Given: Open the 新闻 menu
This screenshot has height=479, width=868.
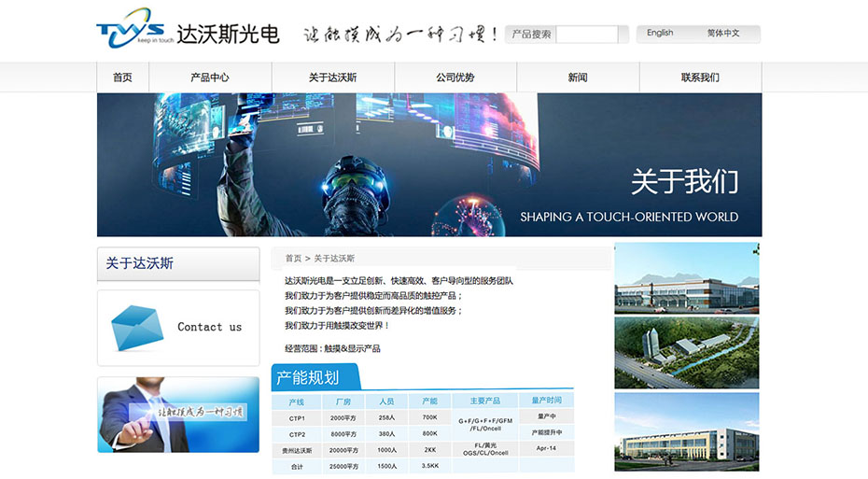Looking at the screenshot, I should click(578, 77).
